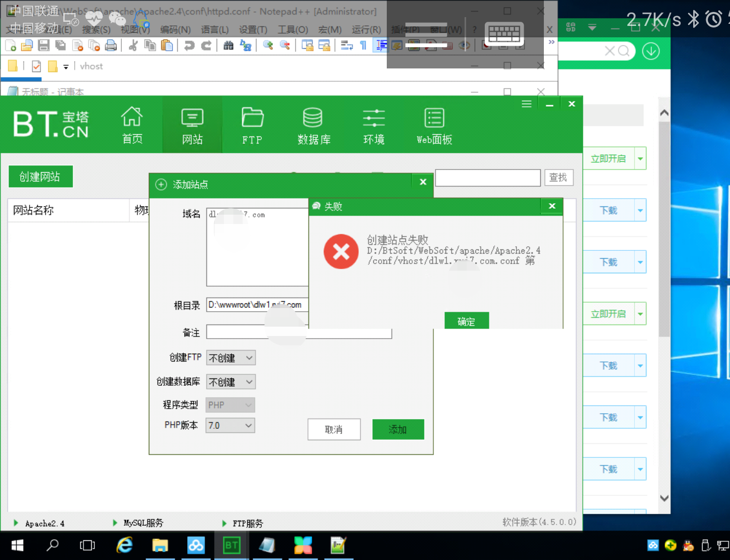
Task: Click Notepad++ Zoom Out icon
Action: (285, 46)
